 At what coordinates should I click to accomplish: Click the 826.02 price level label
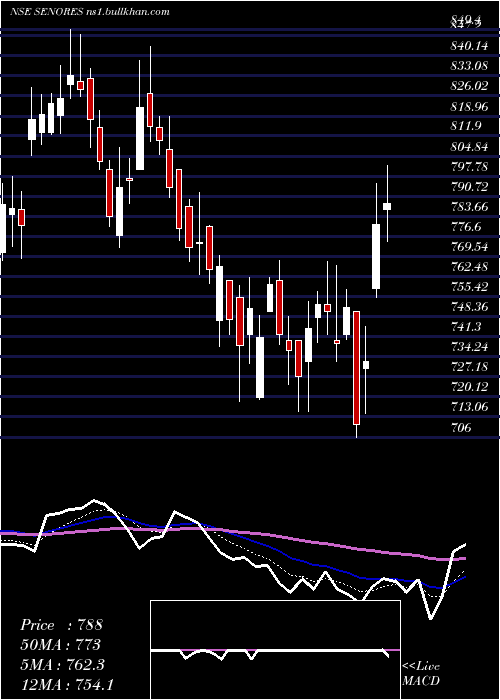coord(469,86)
